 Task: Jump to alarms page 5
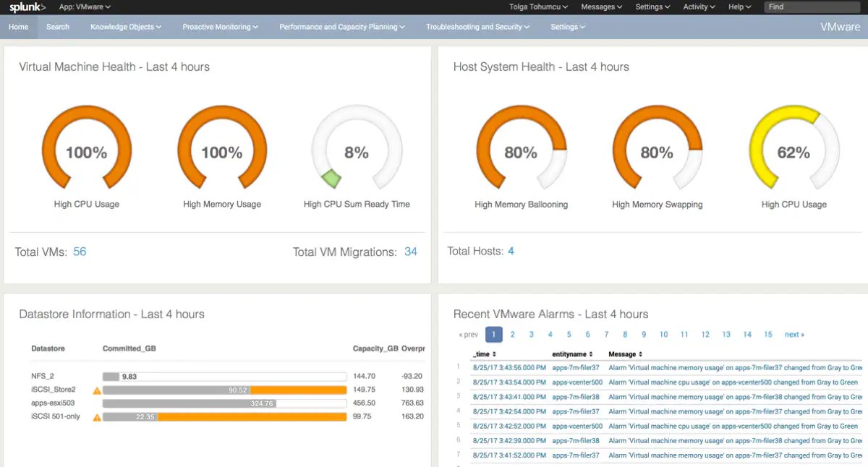[x=569, y=335]
